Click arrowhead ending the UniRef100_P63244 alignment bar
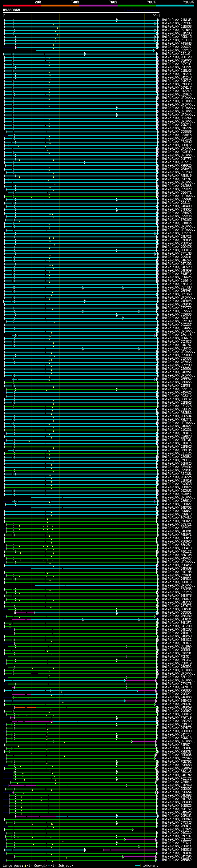This screenshot has height=868, width=197. pyautogui.click(x=157, y=118)
